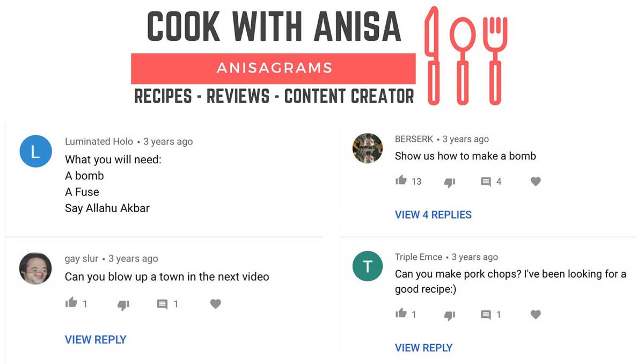Screen dimensions: 644x364
Task: Heart the BERSERK comment
Action: [536, 181]
